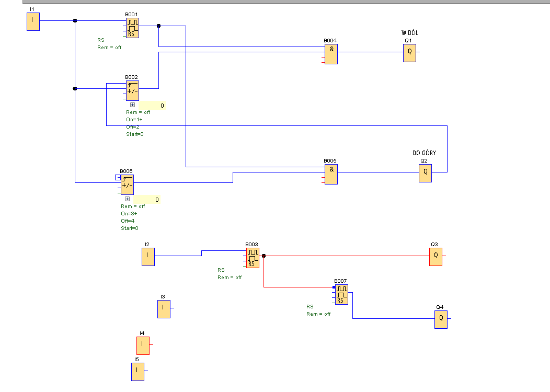Click the B002 counter value field
Image resolution: width=550 pixels, height=392 pixels.
pyautogui.click(x=152, y=106)
